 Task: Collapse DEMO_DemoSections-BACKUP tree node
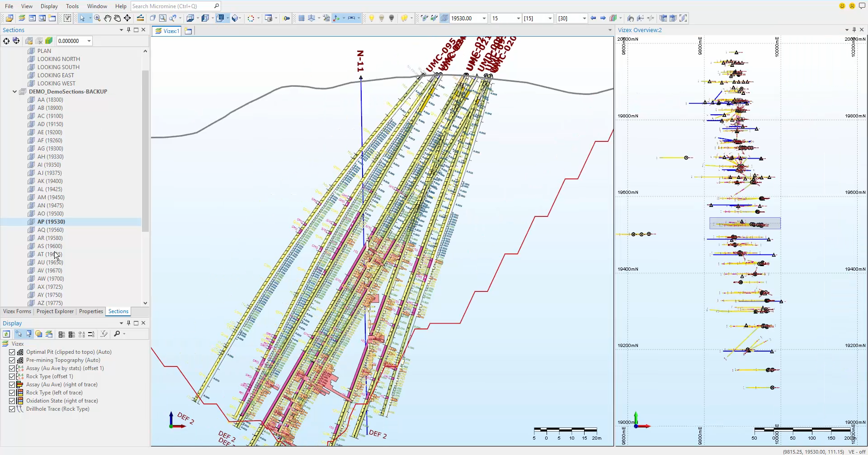[14, 91]
